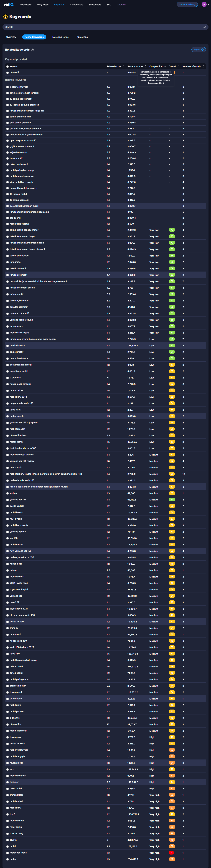Open Related keywords help icon
The width and height of the screenshot is (211, 868).
pyautogui.click(x=32, y=50)
